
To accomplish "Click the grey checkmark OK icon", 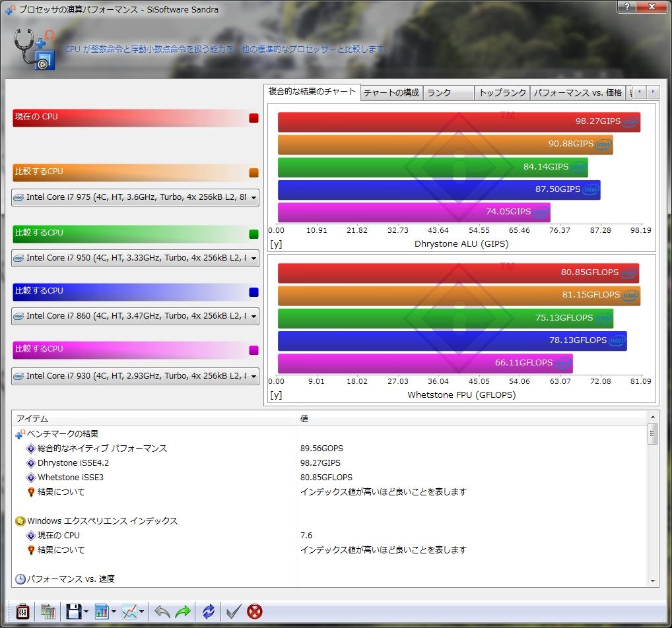I will click(x=234, y=612).
